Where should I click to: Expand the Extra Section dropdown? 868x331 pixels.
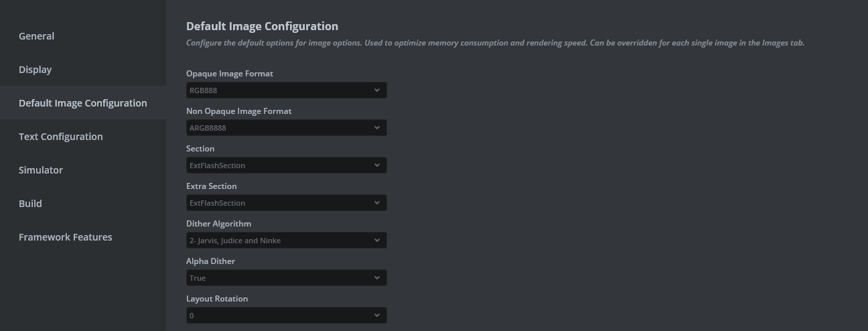click(x=286, y=203)
